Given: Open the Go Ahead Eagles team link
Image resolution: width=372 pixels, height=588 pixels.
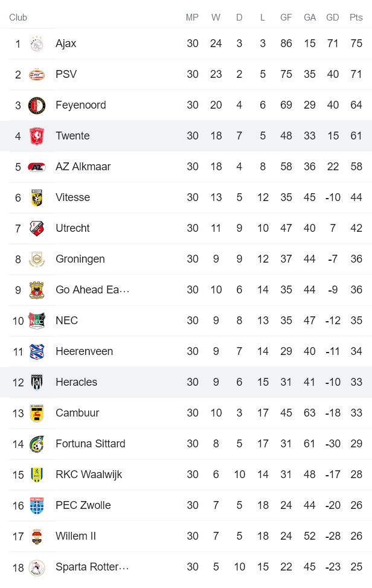Looking at the screenshot, I should (x=92, y=290).
